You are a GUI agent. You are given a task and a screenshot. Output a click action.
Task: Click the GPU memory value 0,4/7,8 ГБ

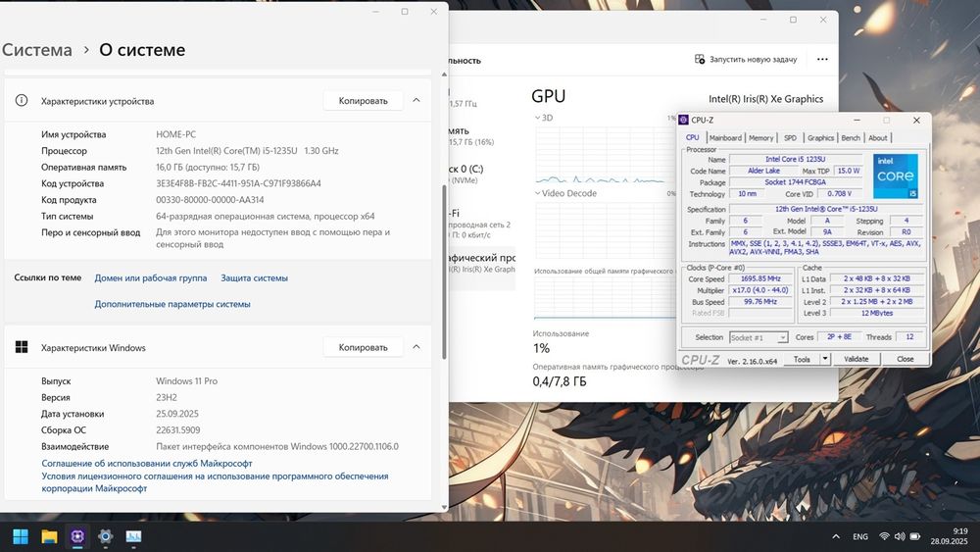(x=560, y=381)
